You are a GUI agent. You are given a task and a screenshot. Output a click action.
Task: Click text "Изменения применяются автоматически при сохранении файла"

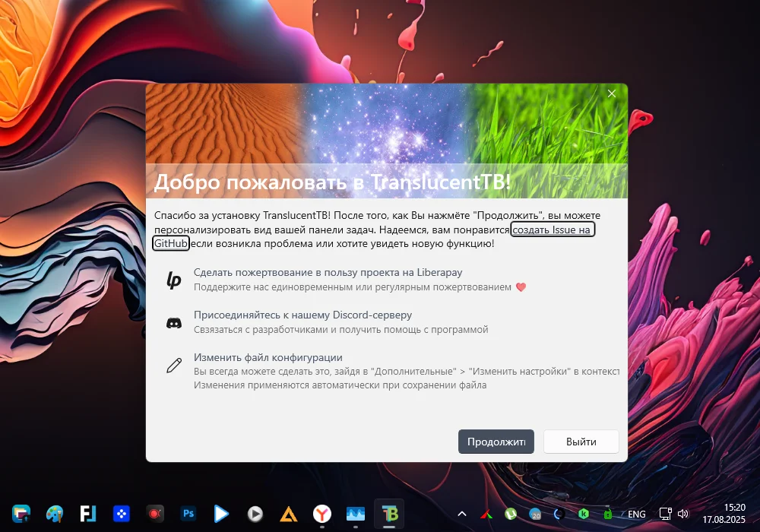(x=340, y=385)
